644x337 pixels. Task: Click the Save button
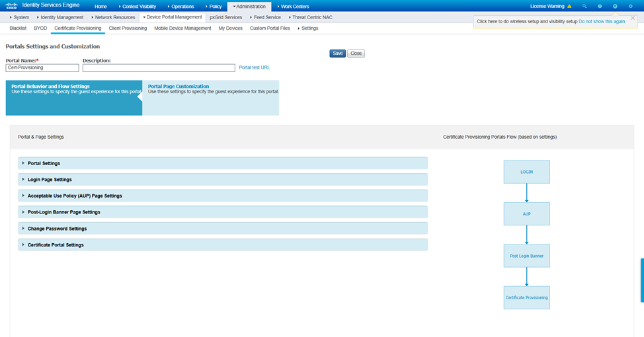pos(338,54)
